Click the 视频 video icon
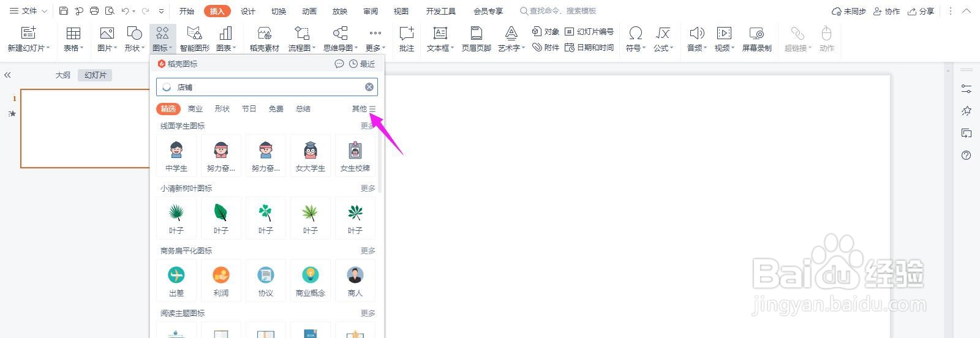 coord(724,33)
